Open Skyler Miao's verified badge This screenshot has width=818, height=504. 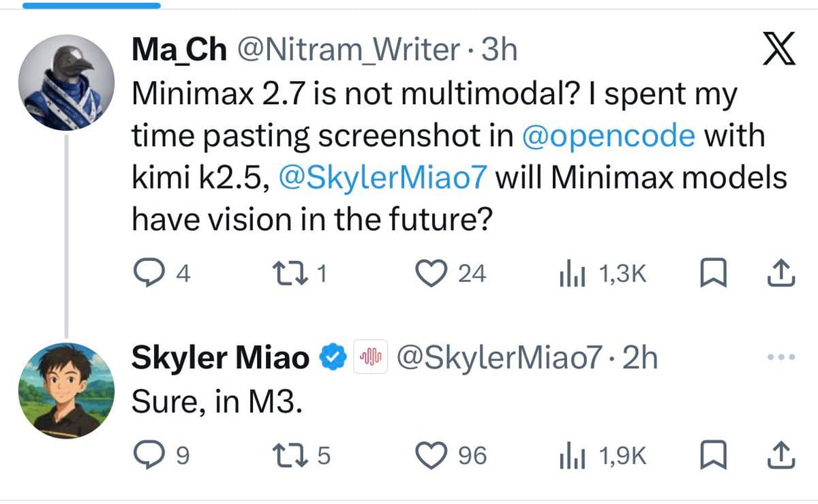332,356
